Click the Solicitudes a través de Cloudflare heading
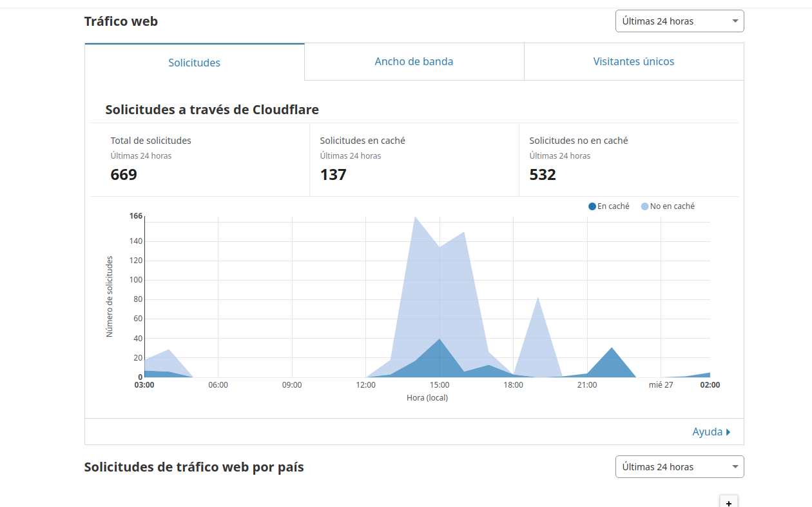 212,110
